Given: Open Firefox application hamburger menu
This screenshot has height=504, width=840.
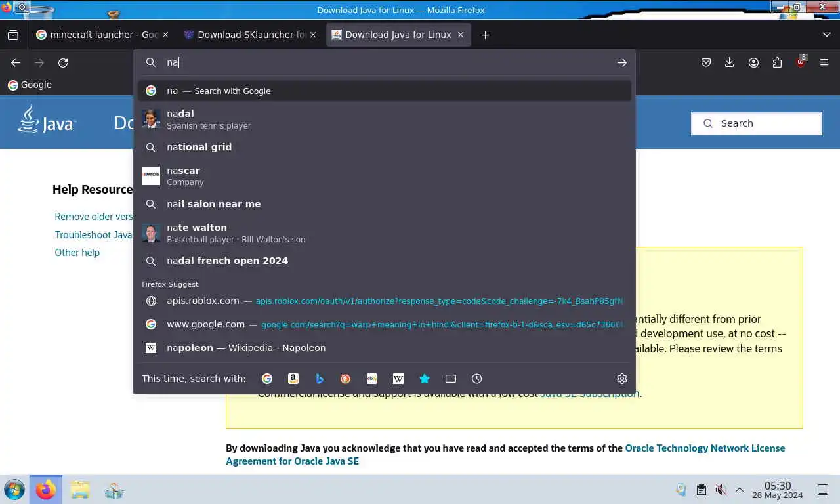Looking at the screenshot, I should 824,62.
